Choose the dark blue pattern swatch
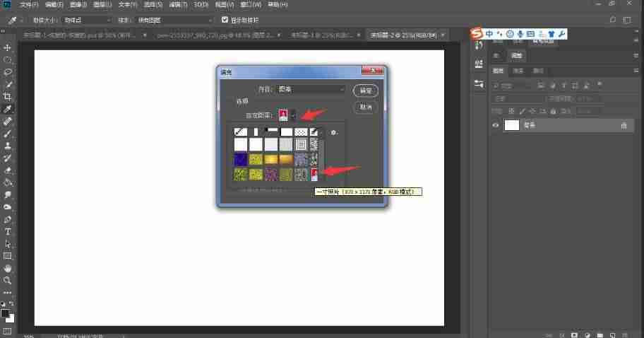This screenshot has width=644, height=338. coord(241,160)
